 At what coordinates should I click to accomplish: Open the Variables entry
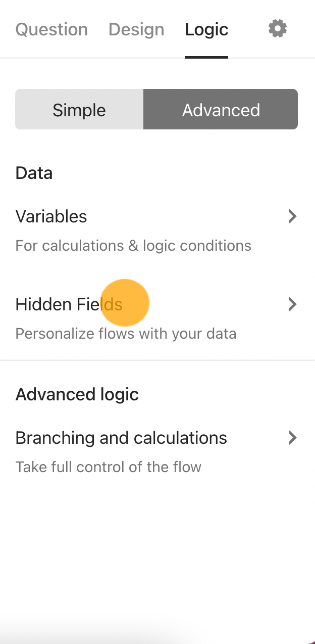click(156, 230)
